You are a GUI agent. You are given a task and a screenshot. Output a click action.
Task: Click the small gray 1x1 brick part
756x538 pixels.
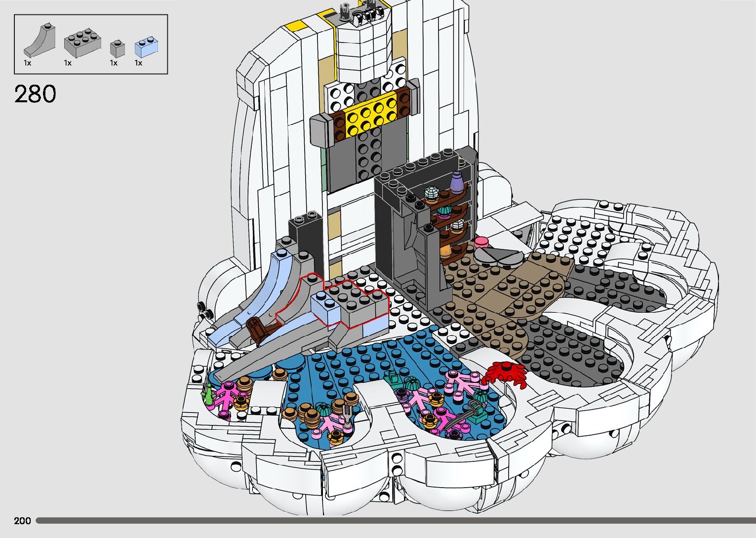pos(117,48)
